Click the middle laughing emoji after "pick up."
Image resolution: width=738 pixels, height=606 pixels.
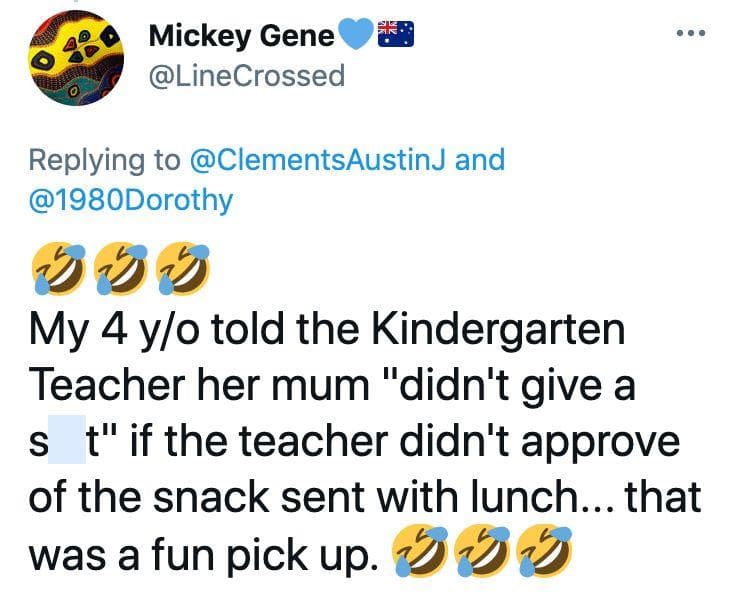click(x=482, y=550)
